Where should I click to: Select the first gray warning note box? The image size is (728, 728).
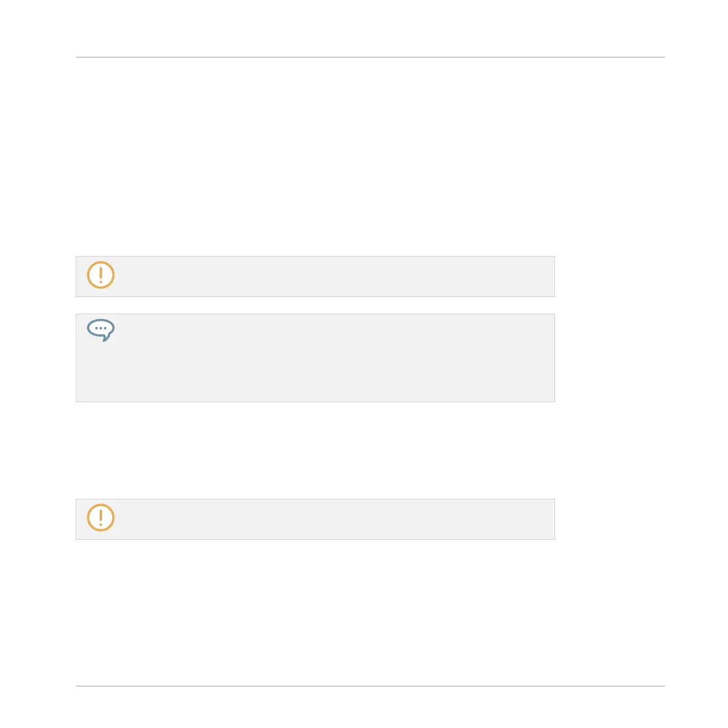pos(315,276)
